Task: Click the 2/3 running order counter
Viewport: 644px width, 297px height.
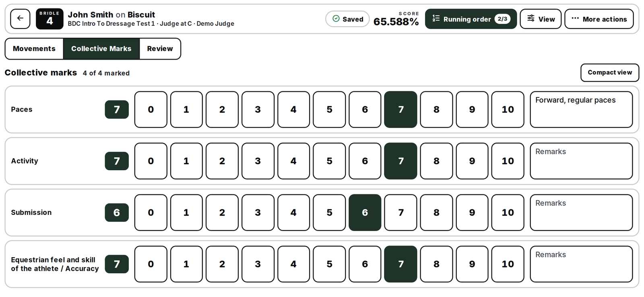Action: click(502, 19)
